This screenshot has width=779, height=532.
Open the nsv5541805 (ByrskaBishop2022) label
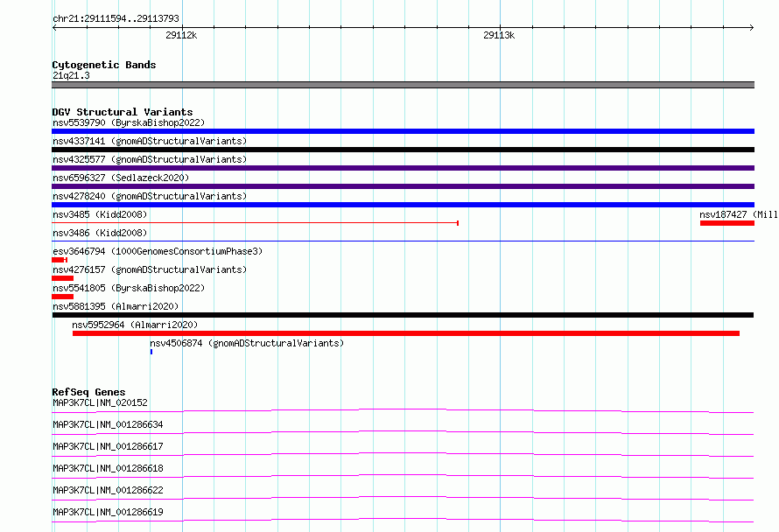129,288
